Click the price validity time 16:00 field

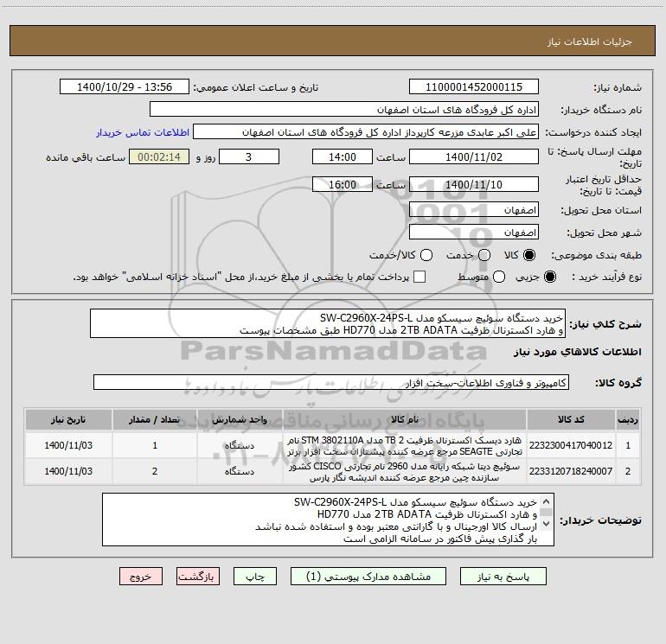point(343,184)
